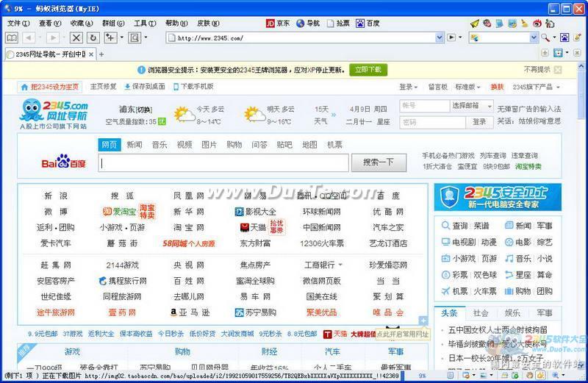Viewport: 588px width, 383px height.
Task: Open the 查看 menu
Action: (50, 24)
